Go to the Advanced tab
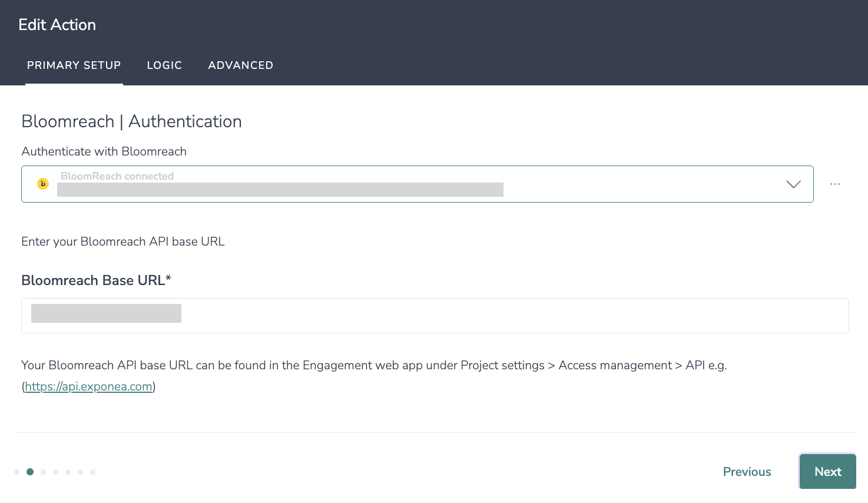This screenshot has height=503, width=868. pos(240,65)
